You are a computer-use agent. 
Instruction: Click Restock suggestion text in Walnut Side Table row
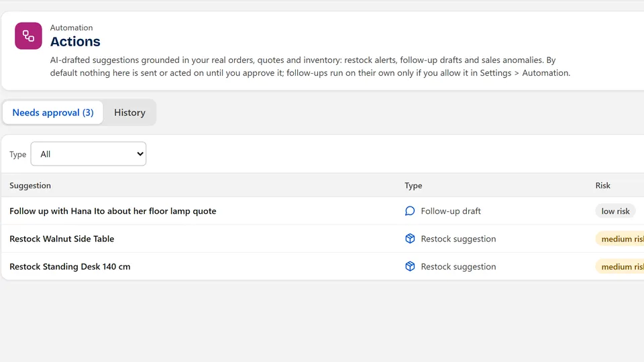458,239
